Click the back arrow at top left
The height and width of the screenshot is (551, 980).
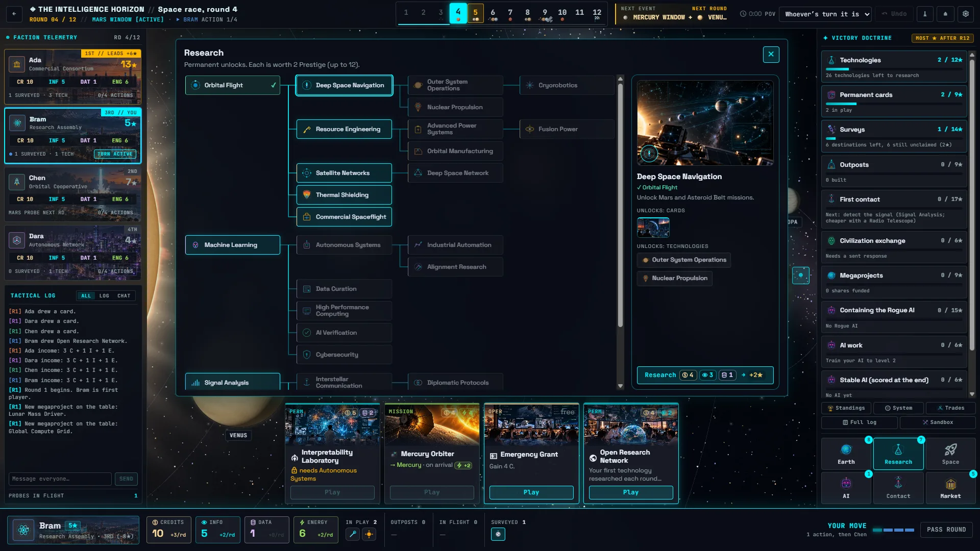click(x=14, y=14)
